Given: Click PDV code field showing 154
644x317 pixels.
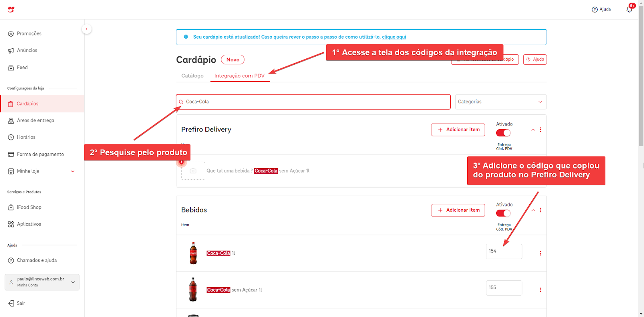Looking at the screenshot, I should point(504,251).
